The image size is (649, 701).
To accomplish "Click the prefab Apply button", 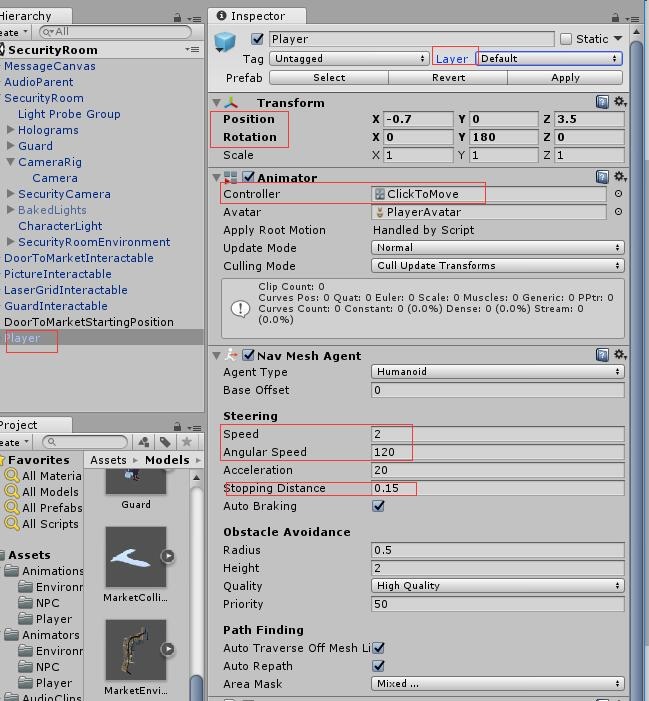I will [x=565, y=78].
